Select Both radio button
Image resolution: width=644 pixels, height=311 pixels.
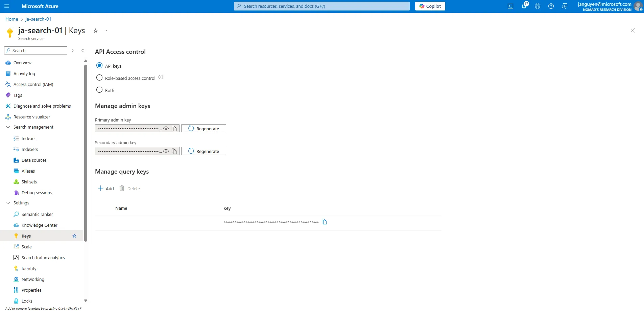click(x=99, y=90)
